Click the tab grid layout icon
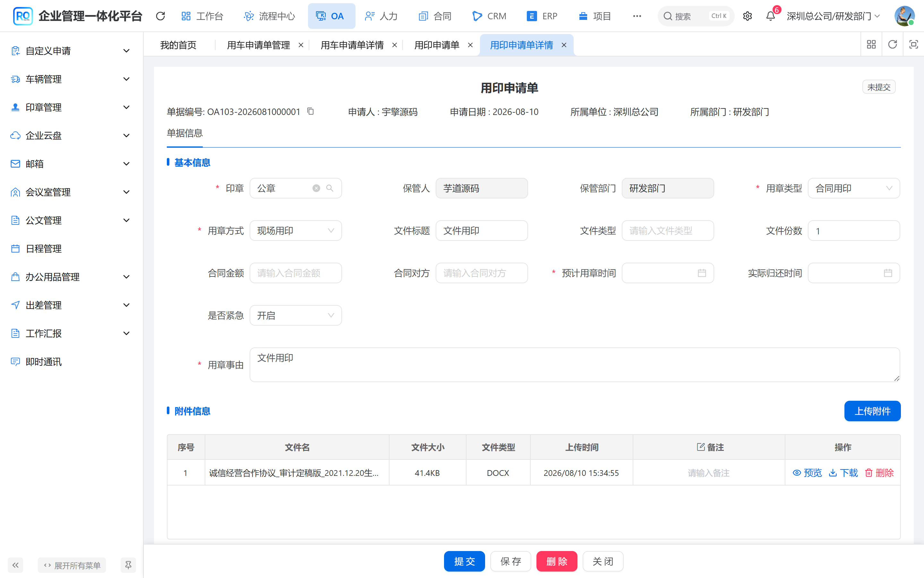Viewport: 924px width, 578px height. [871, 45]
